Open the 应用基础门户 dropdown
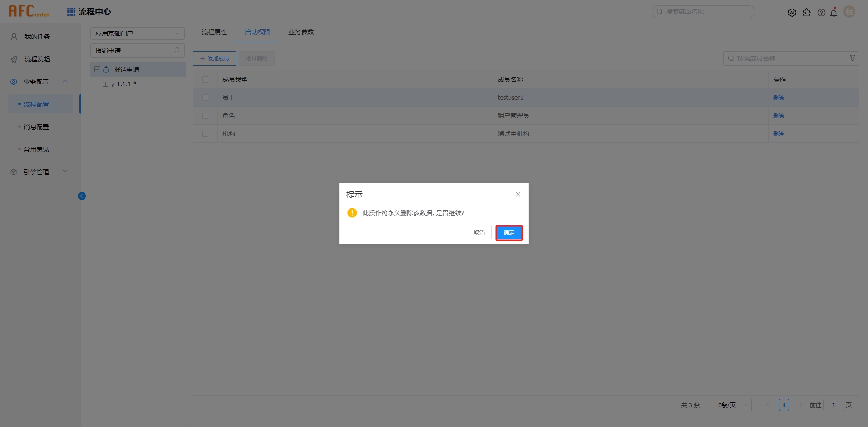This screenshot has height=427, width=868. tap(138, 33)
